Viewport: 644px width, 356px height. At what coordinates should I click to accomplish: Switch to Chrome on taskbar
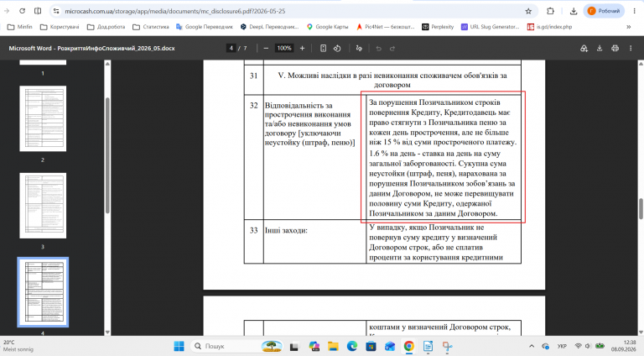click(x=408, y=346)
